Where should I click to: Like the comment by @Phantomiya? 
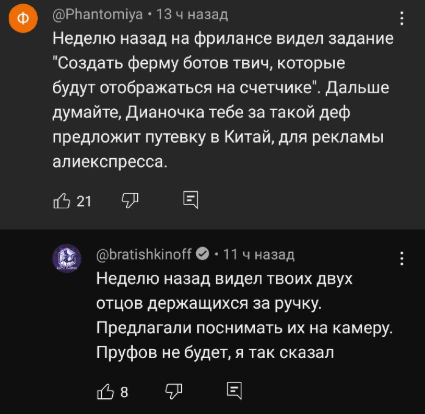coord(62,201)
